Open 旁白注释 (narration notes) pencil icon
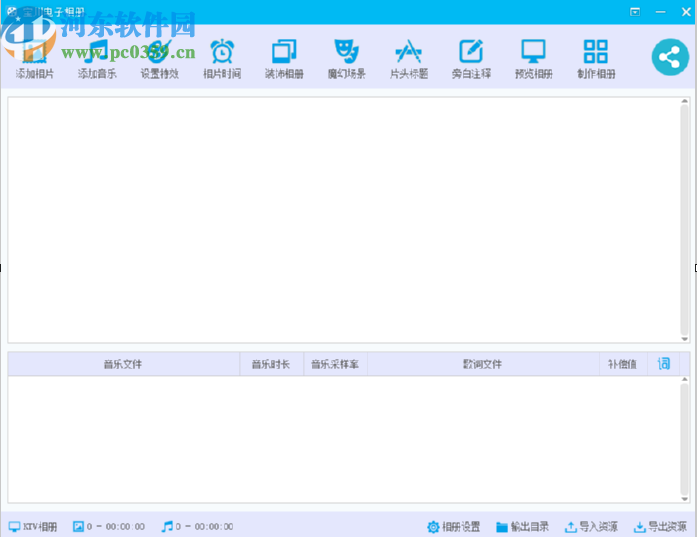Viewport: 697px width, 537px height. (471, 52)
